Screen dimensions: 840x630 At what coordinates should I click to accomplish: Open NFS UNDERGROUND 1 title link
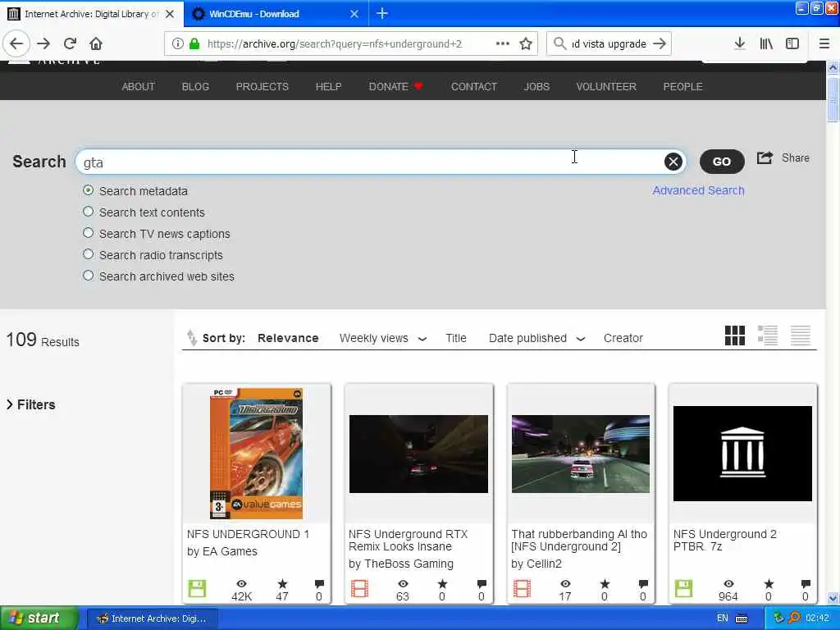coord(248,534)
